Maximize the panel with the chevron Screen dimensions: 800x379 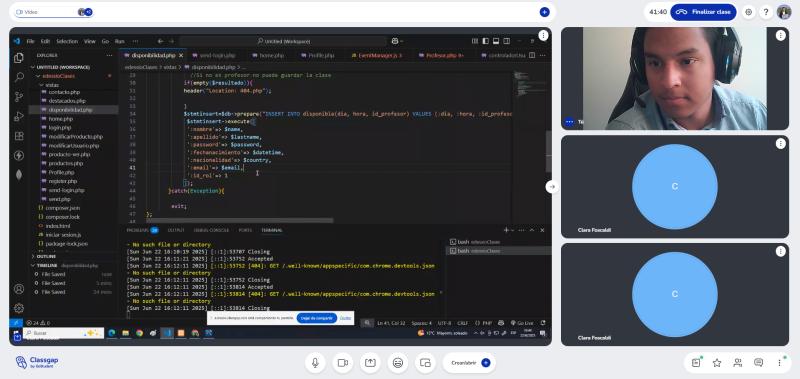pyautogui.click(x=532, y=230)
